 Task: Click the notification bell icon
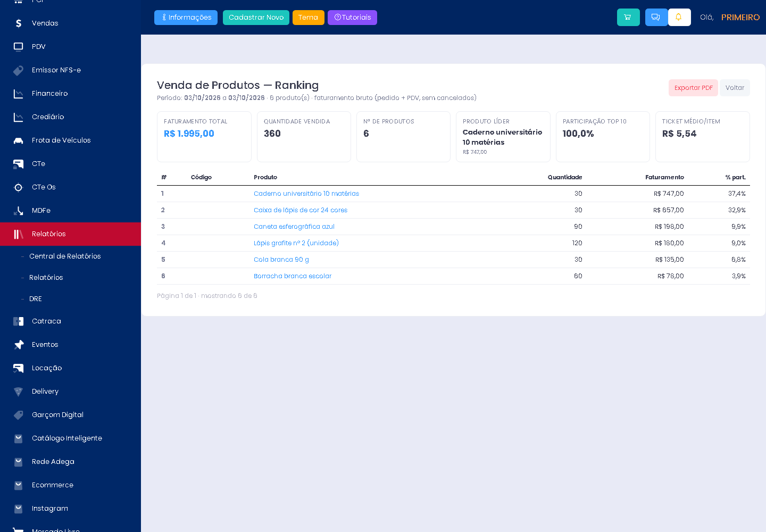679,17
